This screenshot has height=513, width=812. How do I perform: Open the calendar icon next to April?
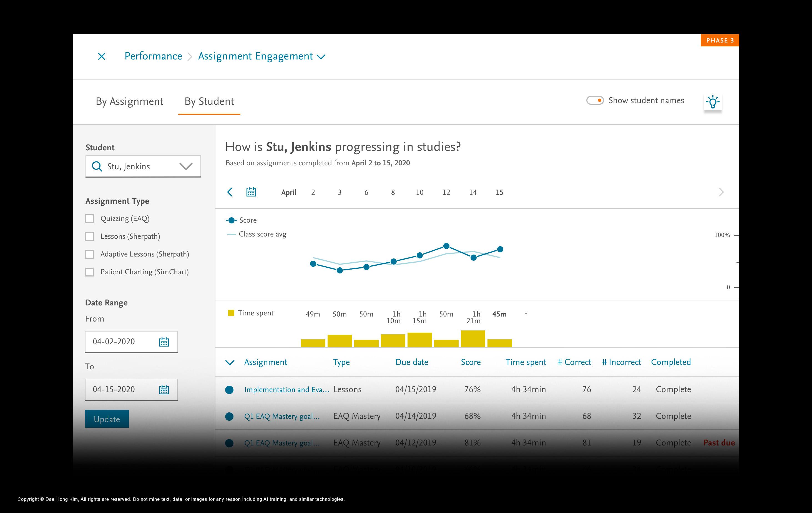[251, 192]
